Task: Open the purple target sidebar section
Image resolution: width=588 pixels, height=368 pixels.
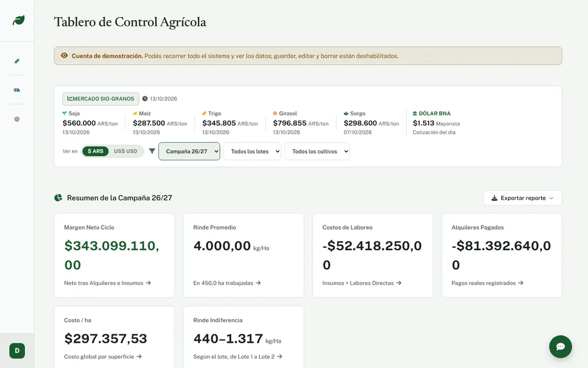Action: pyautogui.click(x=17, y=119)
